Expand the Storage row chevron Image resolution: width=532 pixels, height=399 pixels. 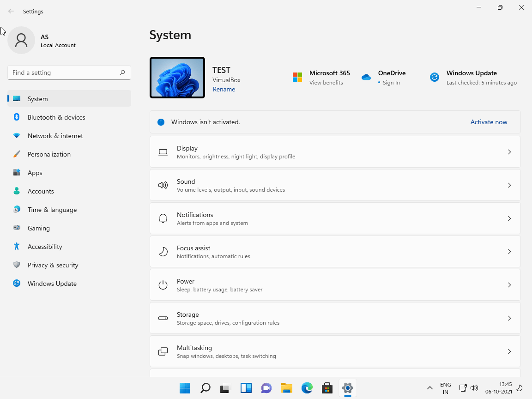tap(509, 318)
